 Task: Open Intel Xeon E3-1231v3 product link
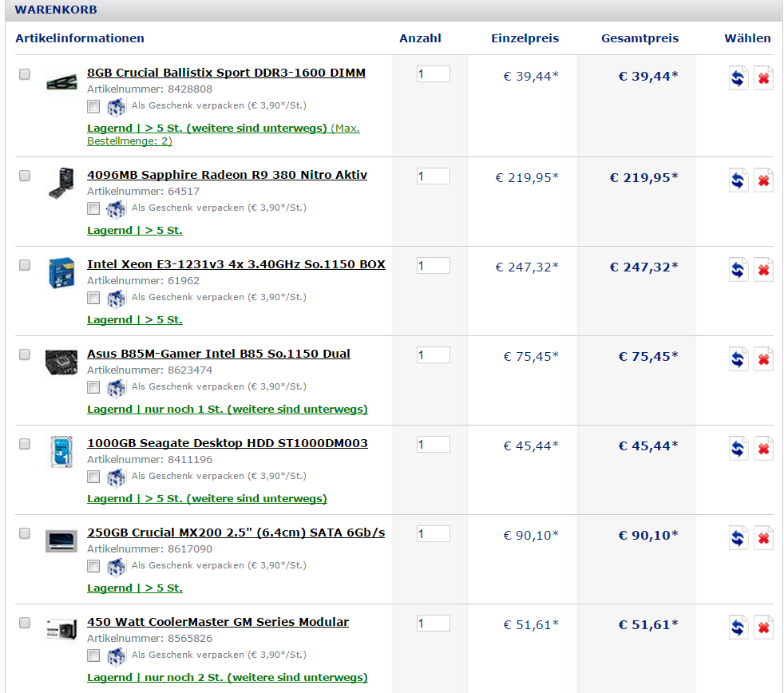click(x=236, y=264)
